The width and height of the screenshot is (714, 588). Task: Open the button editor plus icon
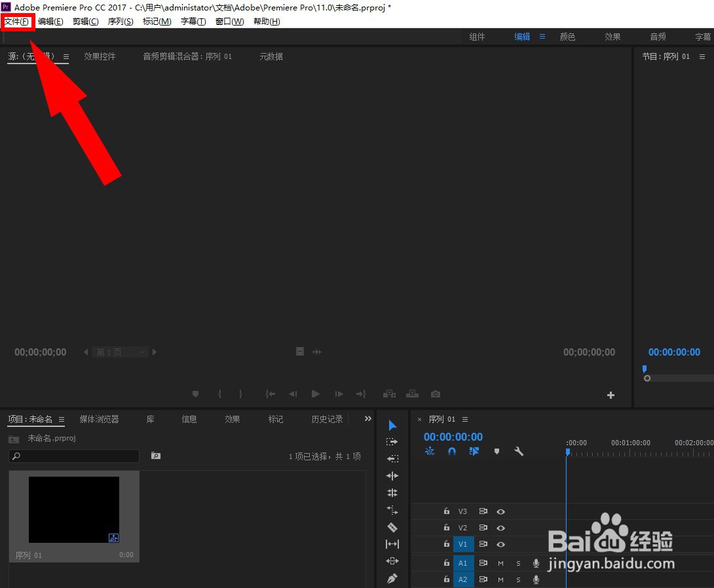(611, 395)
